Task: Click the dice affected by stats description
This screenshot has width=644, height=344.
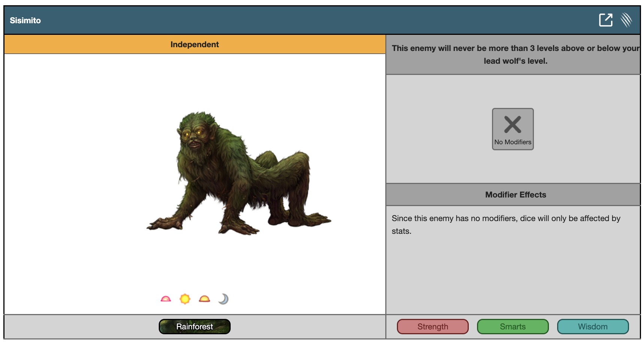Action: (506, 218)
